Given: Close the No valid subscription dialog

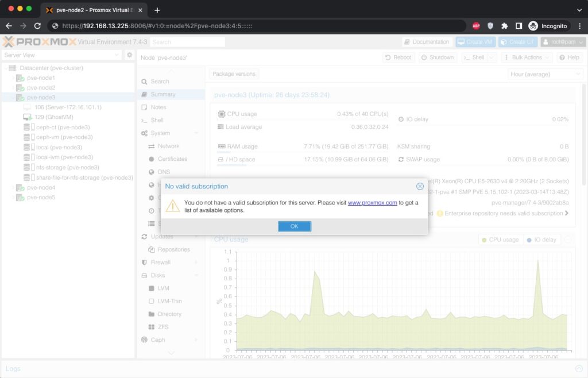Looking at the screenshot, I should [x=420, y=186].
